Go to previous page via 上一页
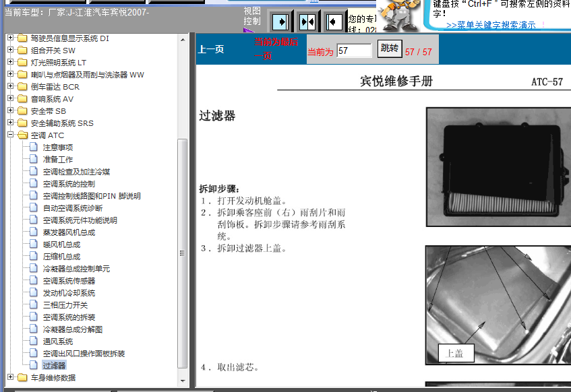 click(211, 49)
